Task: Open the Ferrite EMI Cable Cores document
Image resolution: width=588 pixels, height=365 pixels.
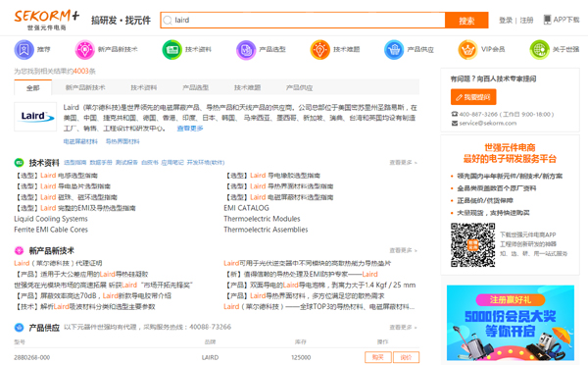Action: [51, 230]
